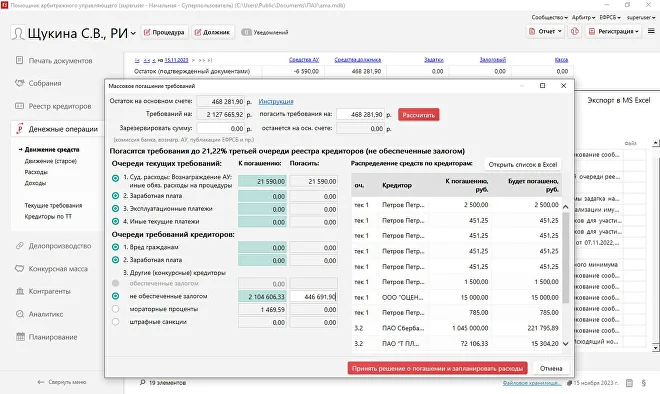The width and height of the screenshot is (660, 394).
Task: Click the Отмена button
Action: pyautogui.click(x=551, y=368)
